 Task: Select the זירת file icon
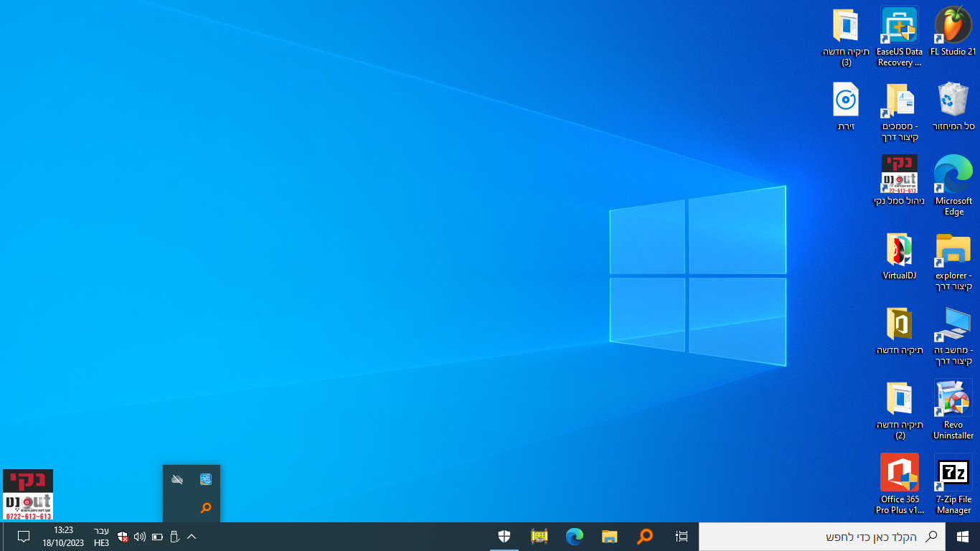(x=846, y=106)
